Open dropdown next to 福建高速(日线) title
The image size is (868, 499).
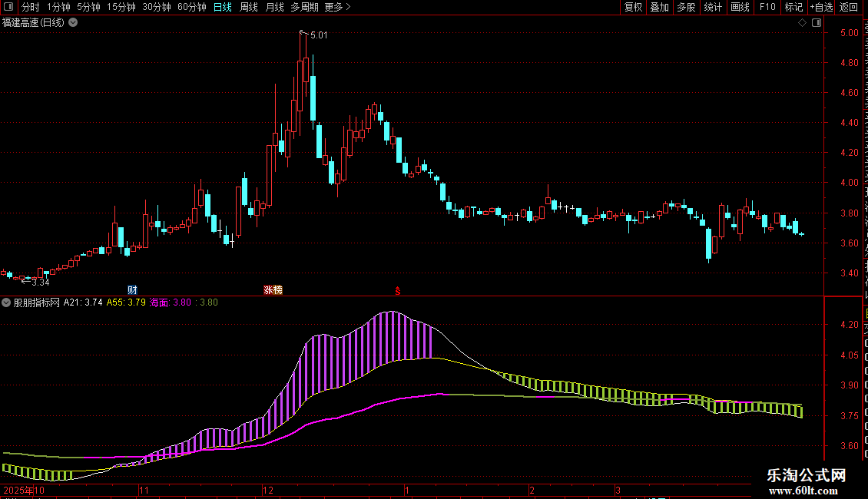(x=73, y=23)
